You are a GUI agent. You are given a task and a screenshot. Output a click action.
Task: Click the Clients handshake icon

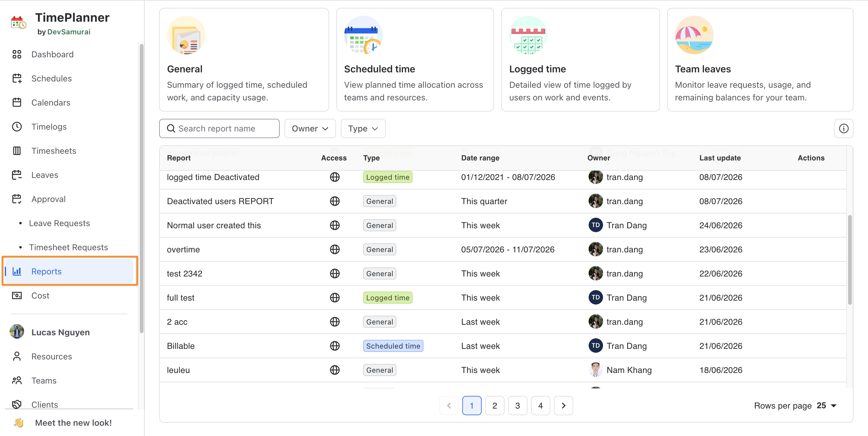(17, 404)
